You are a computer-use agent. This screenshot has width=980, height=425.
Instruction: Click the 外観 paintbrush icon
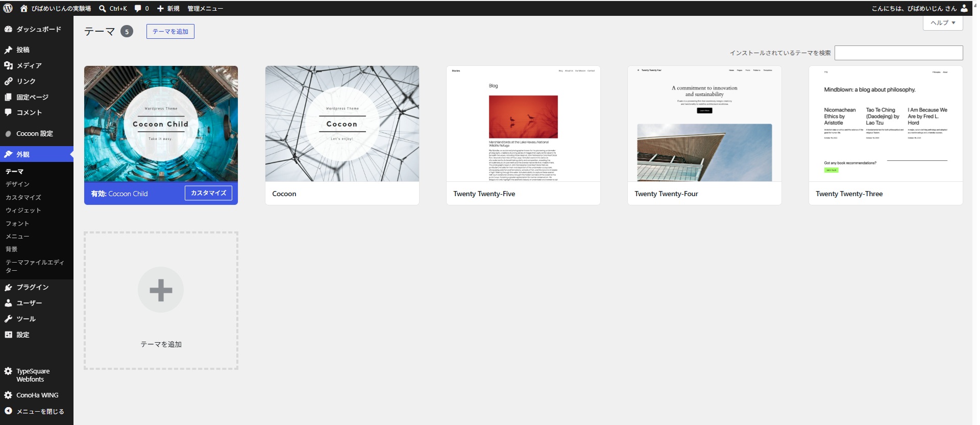coord(8,154)
